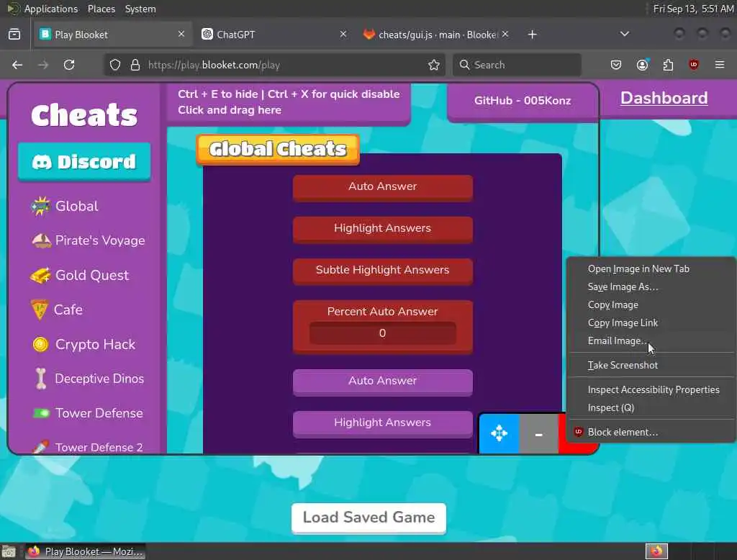Open the Dashboard link

click(664, 98)
